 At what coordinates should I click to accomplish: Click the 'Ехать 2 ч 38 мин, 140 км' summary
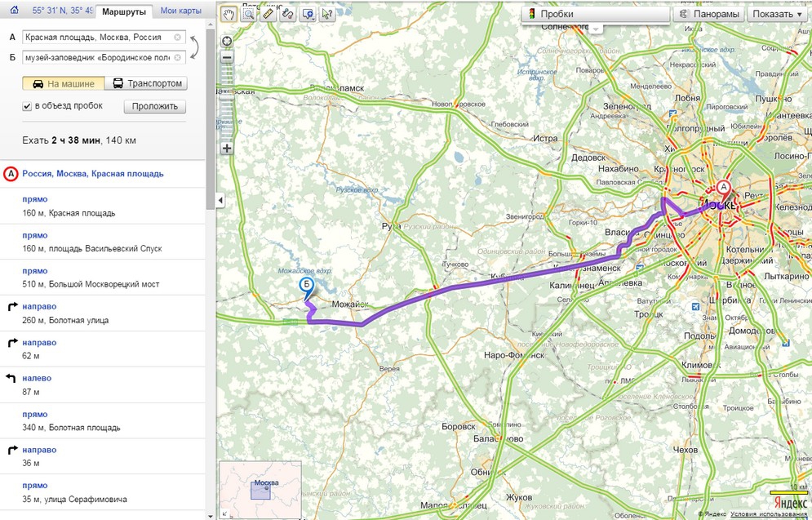coord(79,140)
